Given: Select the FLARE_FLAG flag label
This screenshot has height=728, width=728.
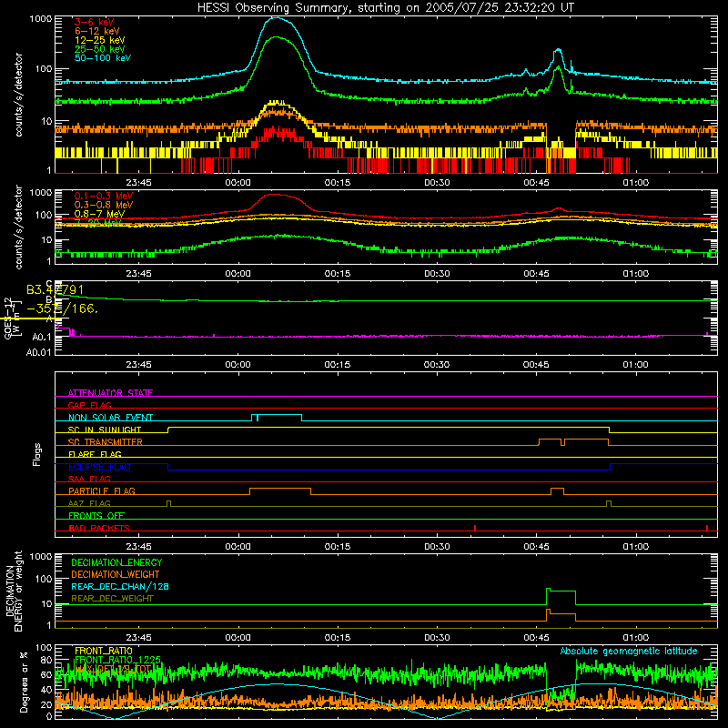Looking at the screenshot, I should coord(95,454).
